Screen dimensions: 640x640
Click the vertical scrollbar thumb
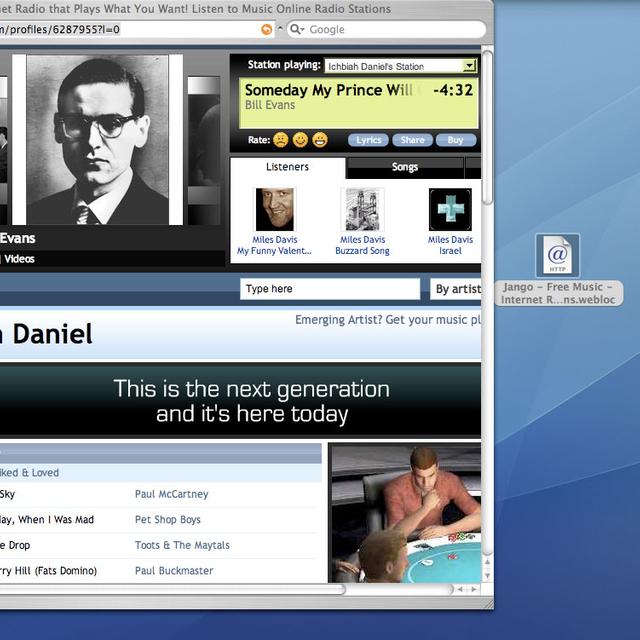click(487, 127)
